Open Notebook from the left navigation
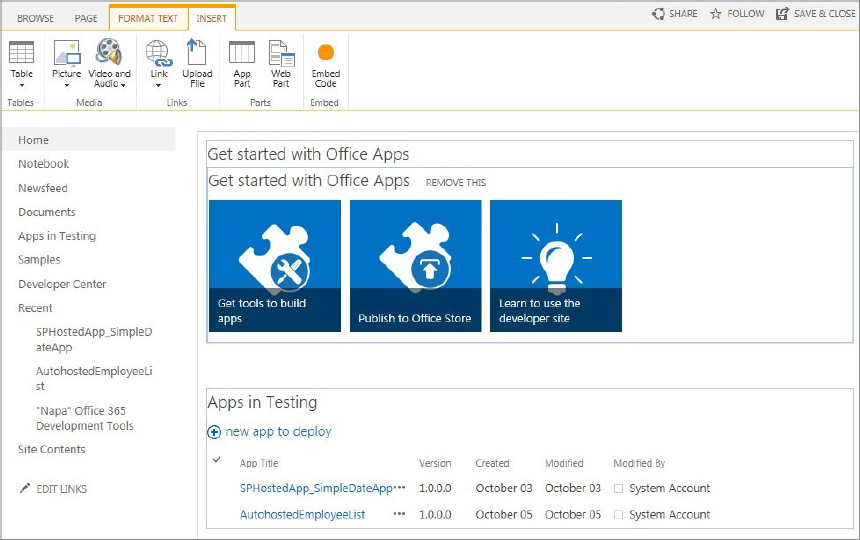 click(44, 164)
